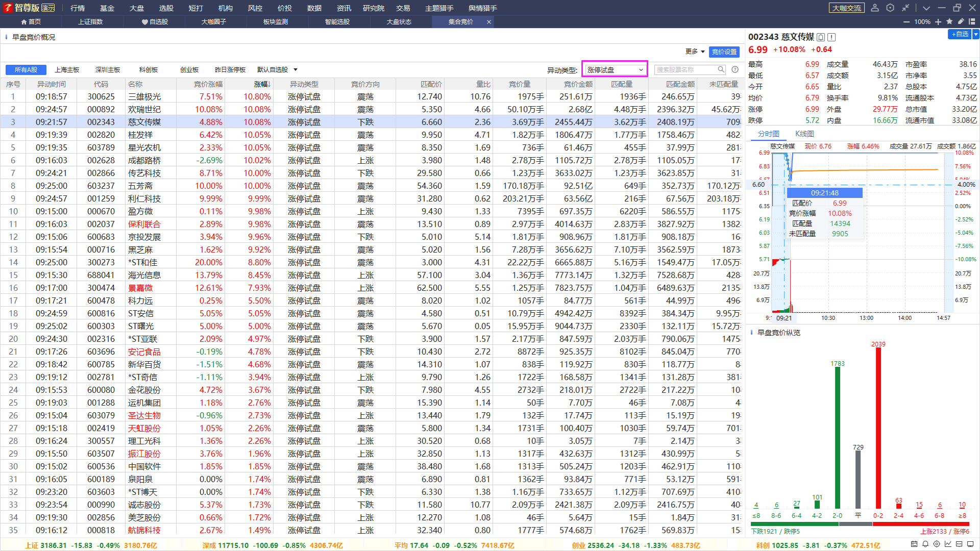Expand the 更多 dropdown

point(695,52)
